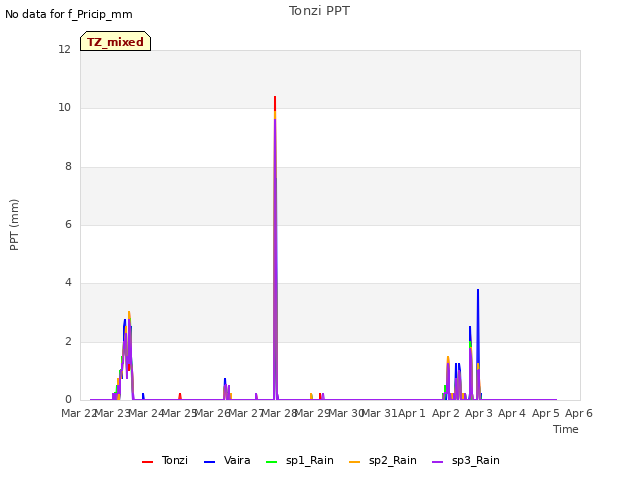Click the Mar 22 x-axis tick label
The width and height of the screenshot is (640, 480).
click(x=79, y=413)
